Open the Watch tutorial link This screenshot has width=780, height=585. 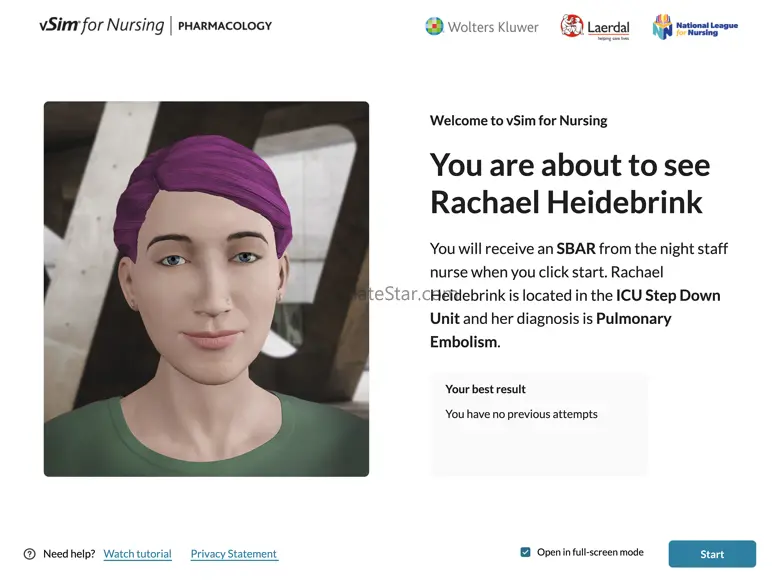[137, 554]
